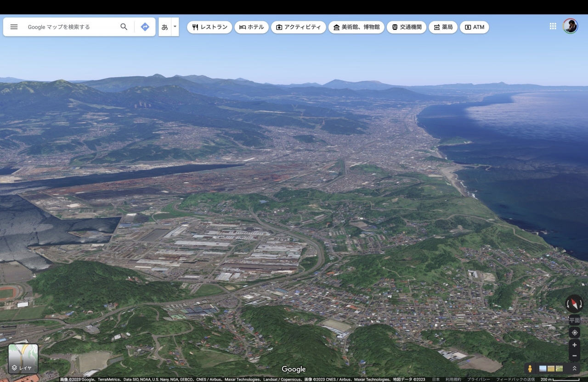The width and height of the screenshot is (588, 382).
Task: Click the あ input mode button
Action: click(164, 27)
